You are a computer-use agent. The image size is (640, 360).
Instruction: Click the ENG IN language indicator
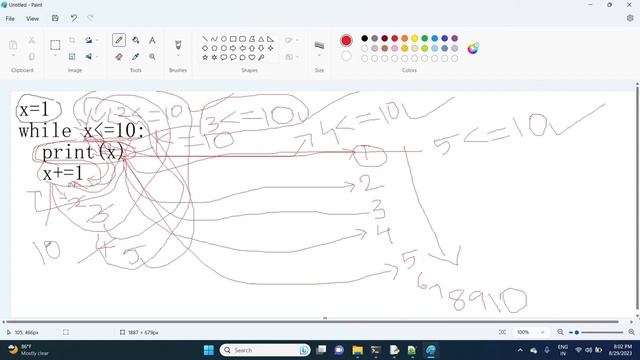(x=563, y=350)
